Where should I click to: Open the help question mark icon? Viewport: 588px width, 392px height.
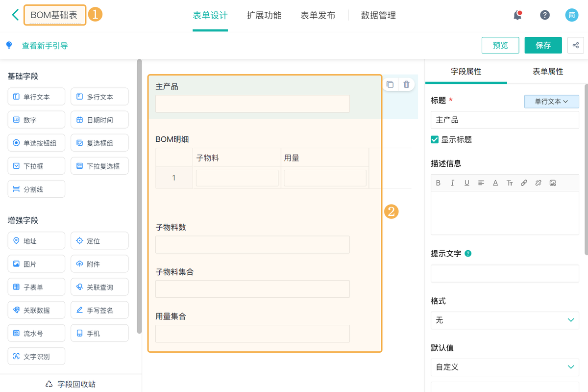coord(544,15)
